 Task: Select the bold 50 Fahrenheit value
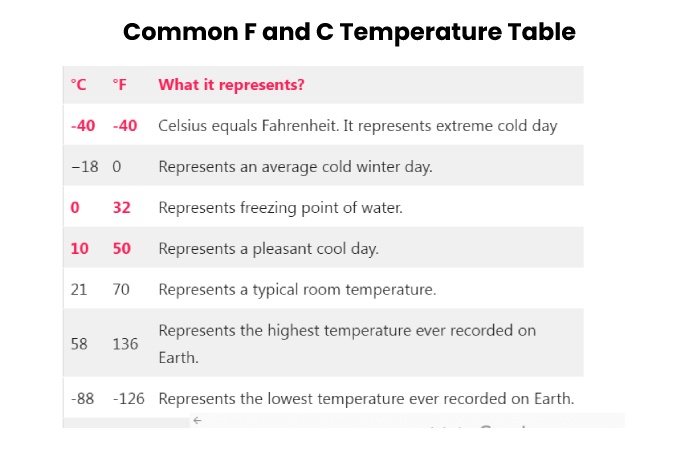(x=121, y=249)
